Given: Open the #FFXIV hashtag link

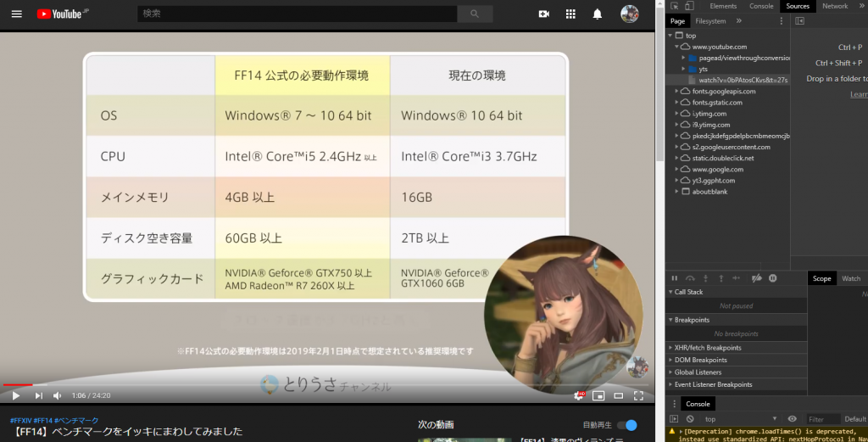Looking at the screenshot, I should tap(21, 421).
